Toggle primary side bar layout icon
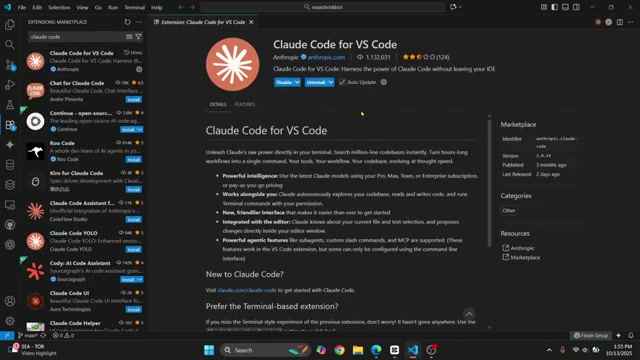 coord(554,7)
